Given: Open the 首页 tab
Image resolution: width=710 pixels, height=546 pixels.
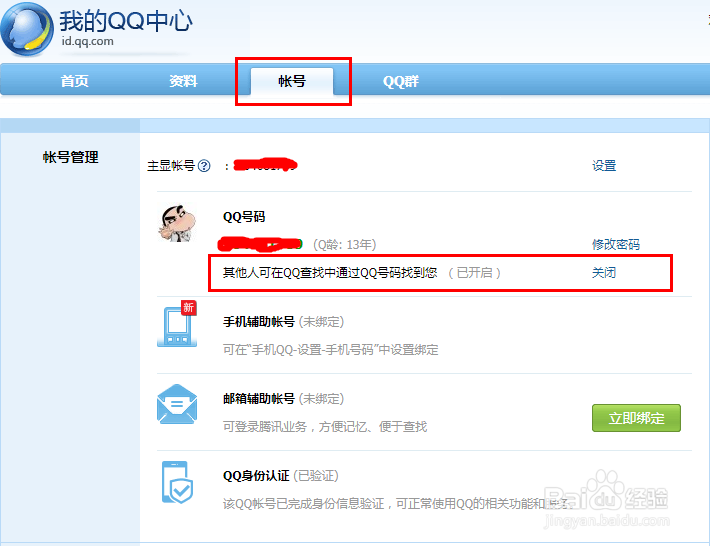Looking at the screenshot, I should [x=75, y=81].
